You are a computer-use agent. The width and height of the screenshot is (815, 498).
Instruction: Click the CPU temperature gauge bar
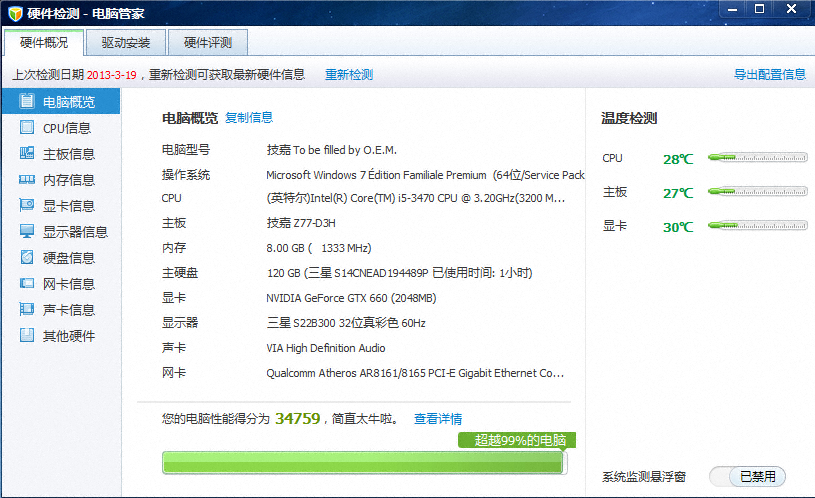pos(757,158)
